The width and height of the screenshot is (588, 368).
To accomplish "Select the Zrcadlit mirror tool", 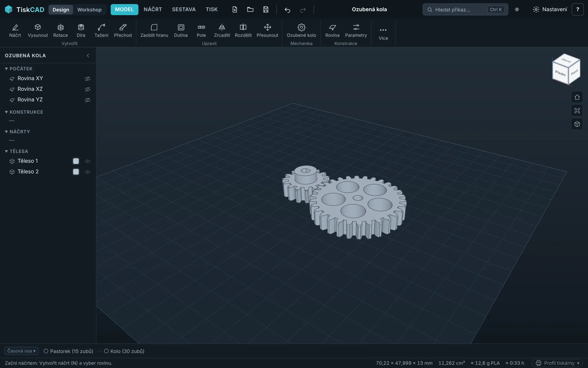I will [222, 31].
